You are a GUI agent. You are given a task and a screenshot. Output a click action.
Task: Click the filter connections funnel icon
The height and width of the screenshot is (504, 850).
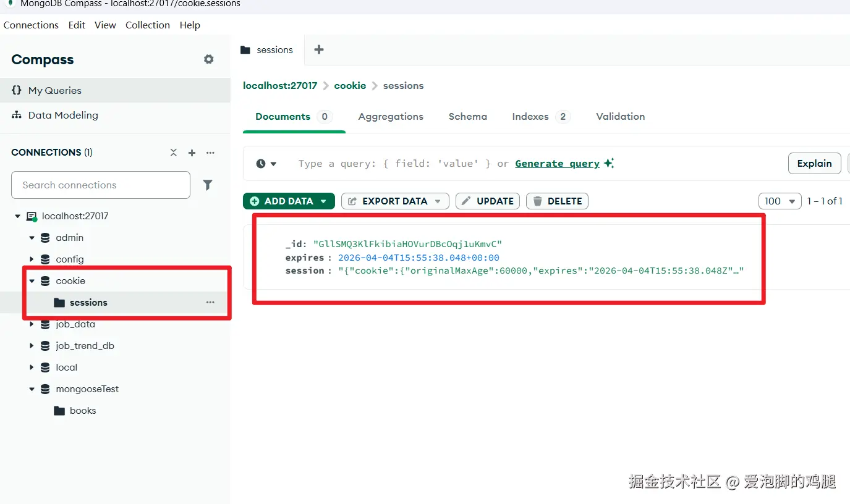point(208,185)
